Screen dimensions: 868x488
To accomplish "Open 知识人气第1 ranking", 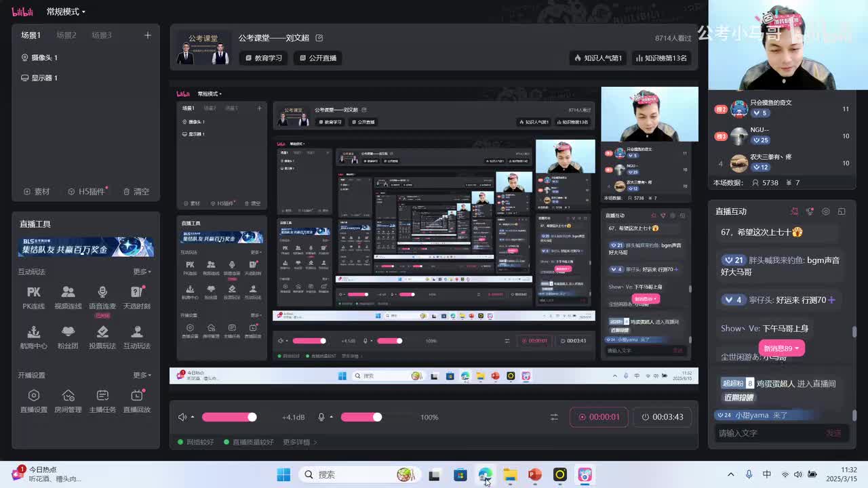I will [598, 58].
